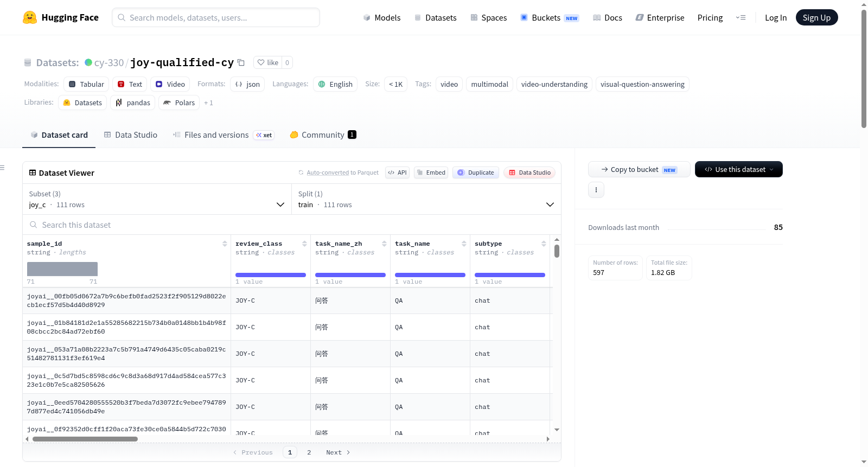Click the Datasets breadcrumb link
The height and width of the screenshot is (467, 868).
(x=57, y=62)
